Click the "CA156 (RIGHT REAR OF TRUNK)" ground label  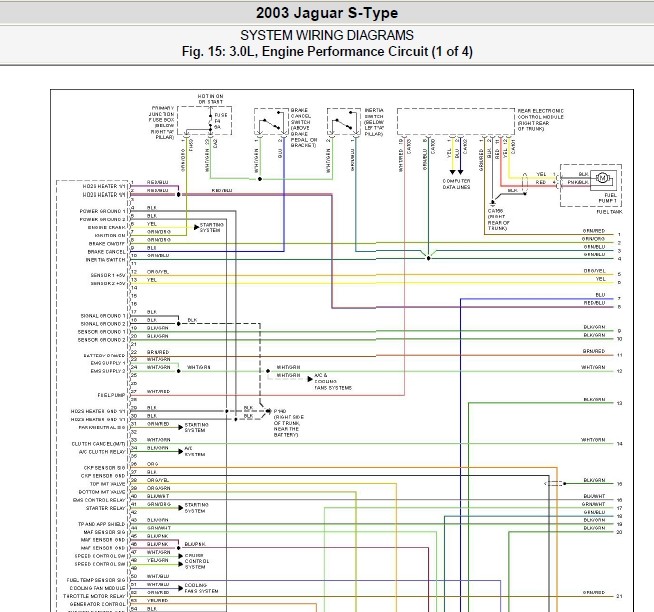[x=498, y=219]
